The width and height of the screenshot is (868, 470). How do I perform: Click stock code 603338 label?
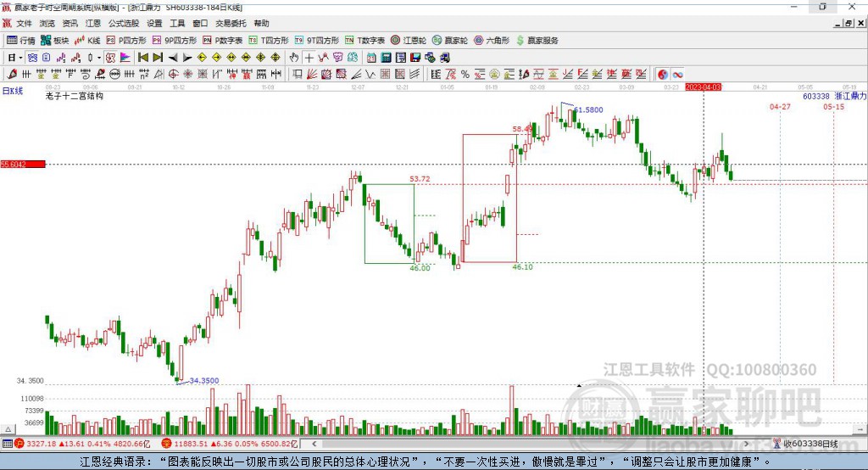click(816, 96)
